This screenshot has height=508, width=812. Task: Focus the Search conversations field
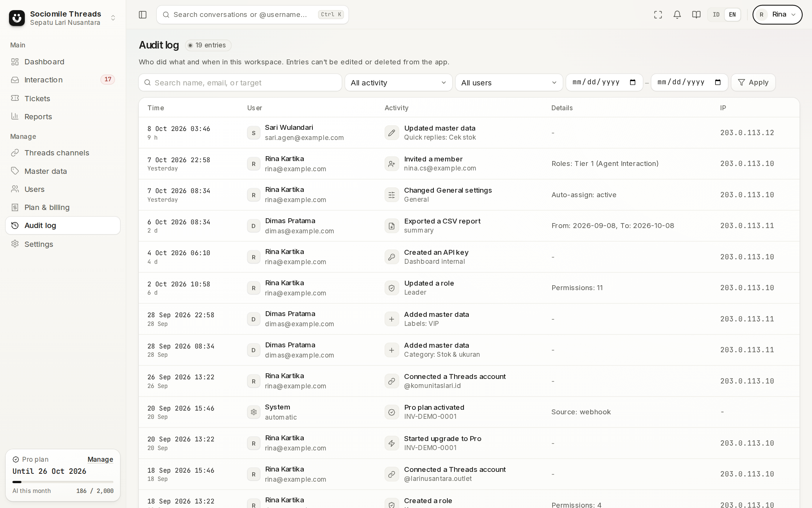tap(253, 15)
